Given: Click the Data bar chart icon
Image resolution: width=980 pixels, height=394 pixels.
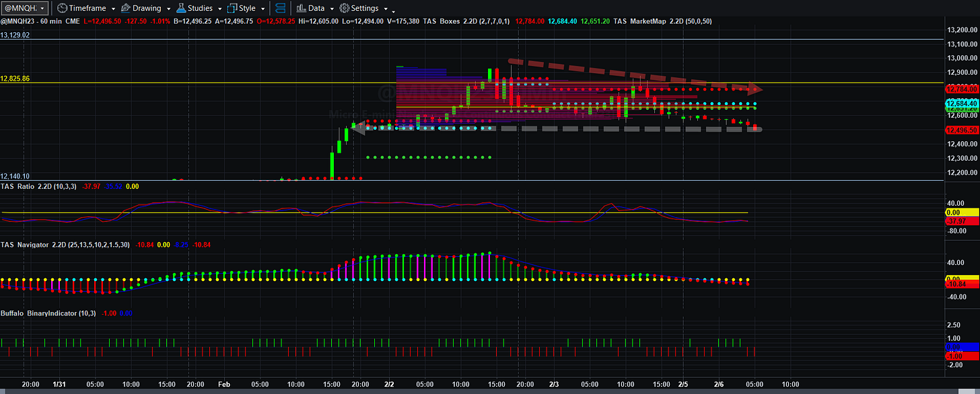Looking at the screenshot, I should [300, 8].
